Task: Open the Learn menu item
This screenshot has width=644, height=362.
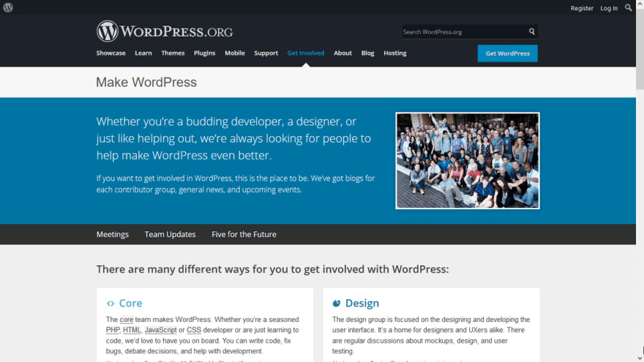Action: [x=143, y=53]
